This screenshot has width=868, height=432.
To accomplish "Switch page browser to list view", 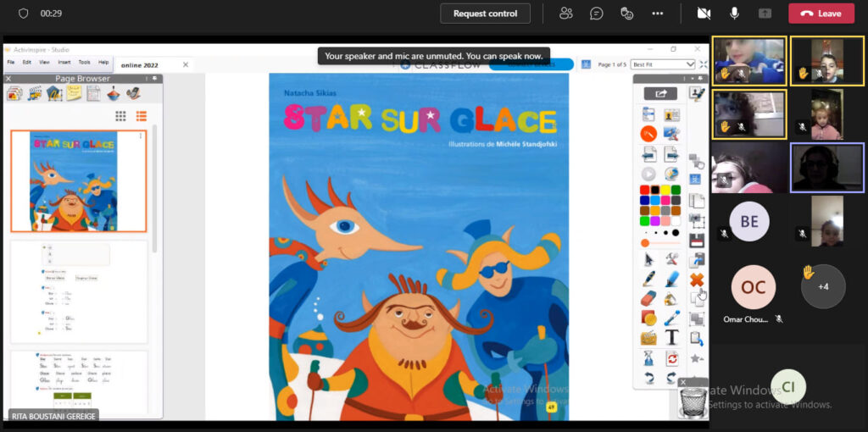I will click(142, 116).
